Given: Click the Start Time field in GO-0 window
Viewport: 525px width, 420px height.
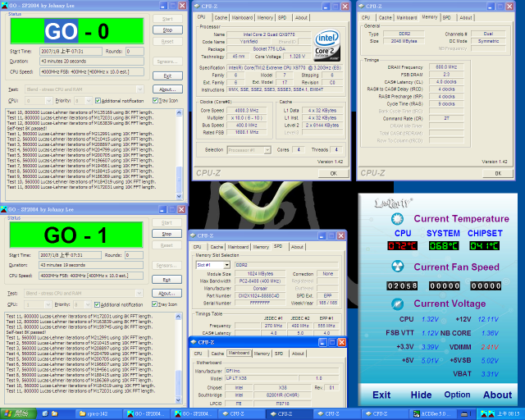Looking at the screenshot, I should coord(71,51).
